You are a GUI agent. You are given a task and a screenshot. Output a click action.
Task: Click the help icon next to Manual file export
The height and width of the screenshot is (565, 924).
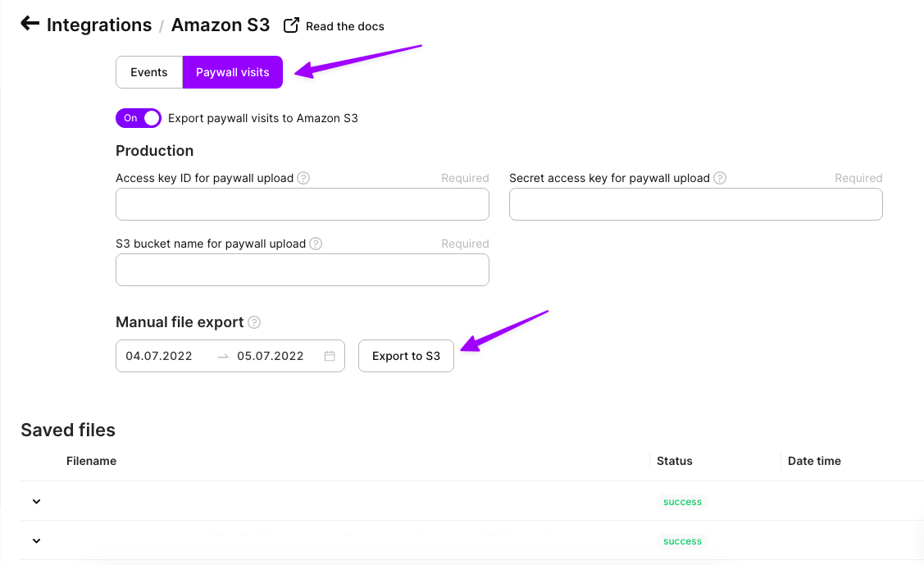pos(254,322)
